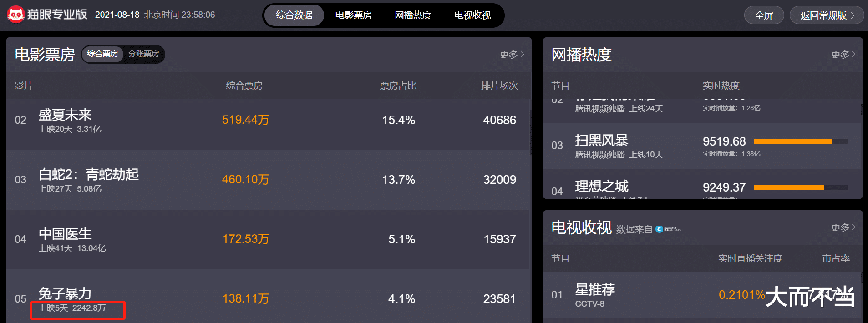Expand 更多 in the 网播热度 panel
Viewport: 868px width, 323px height.
[x=843, y=55]
